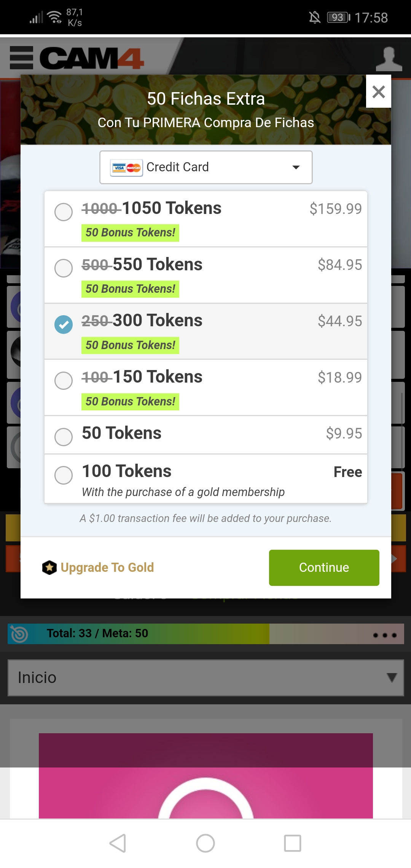Tap the goal target icon
Image resolution: width=411 pixels, height=868 pixels.
[19, 634]
